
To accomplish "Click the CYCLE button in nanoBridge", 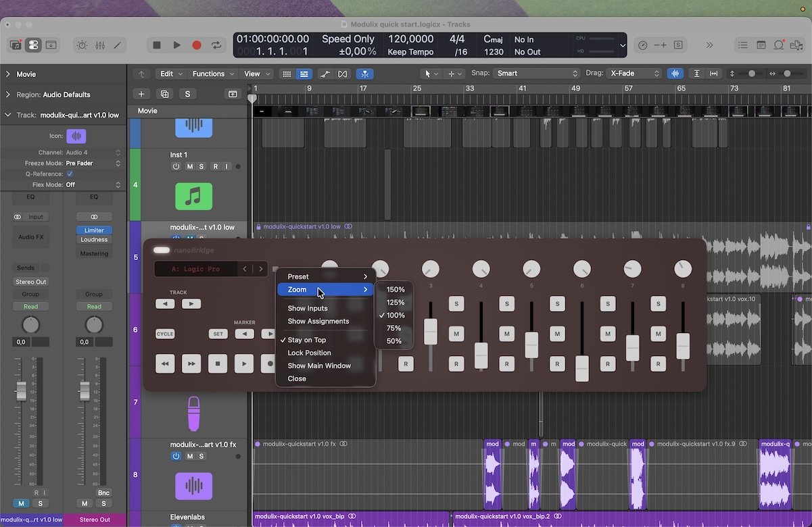I will coord(165,334).
